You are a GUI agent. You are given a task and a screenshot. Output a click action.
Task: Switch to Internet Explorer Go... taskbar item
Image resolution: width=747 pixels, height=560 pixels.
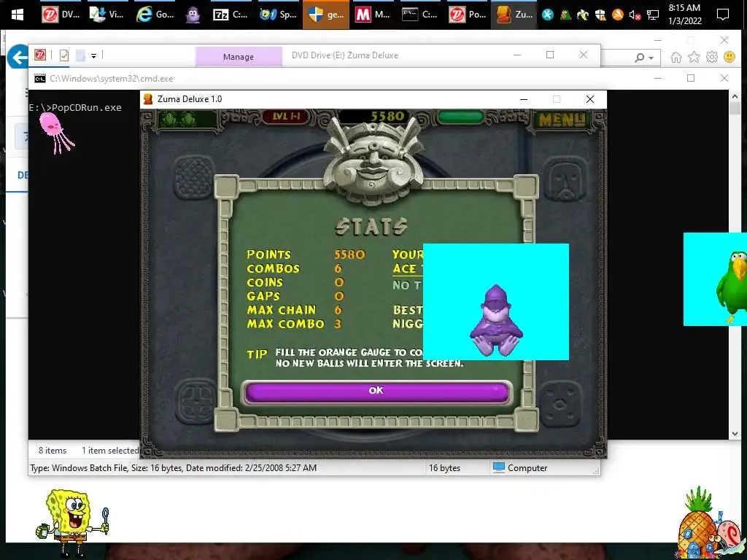click(155, 15)
